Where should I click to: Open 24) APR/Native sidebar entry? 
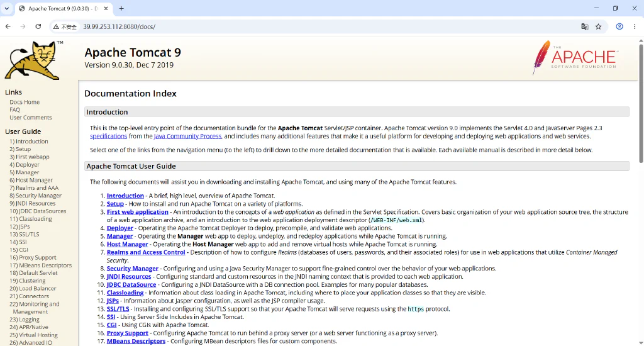click(x=29, y=327)
